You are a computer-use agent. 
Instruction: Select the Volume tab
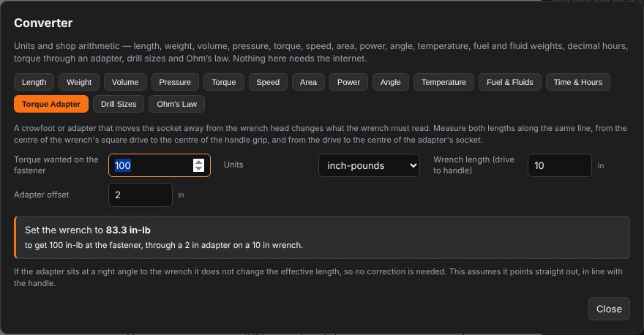[x=125, y=82]
